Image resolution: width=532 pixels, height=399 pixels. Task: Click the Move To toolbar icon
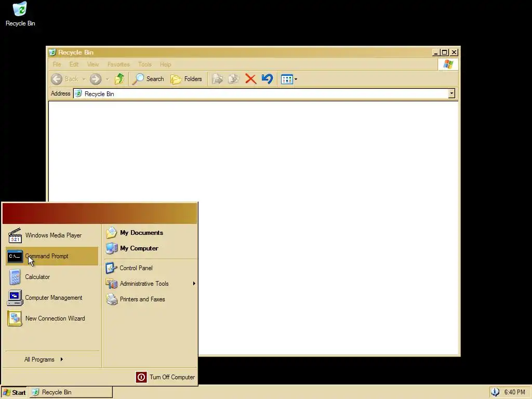pyautogui.click(x=218, y=79)
